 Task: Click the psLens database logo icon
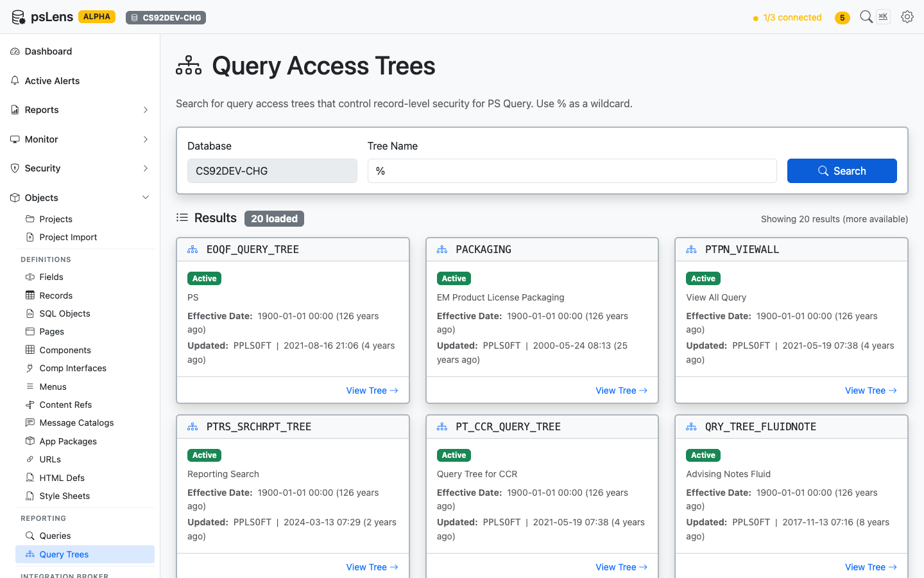pos(19,17)
